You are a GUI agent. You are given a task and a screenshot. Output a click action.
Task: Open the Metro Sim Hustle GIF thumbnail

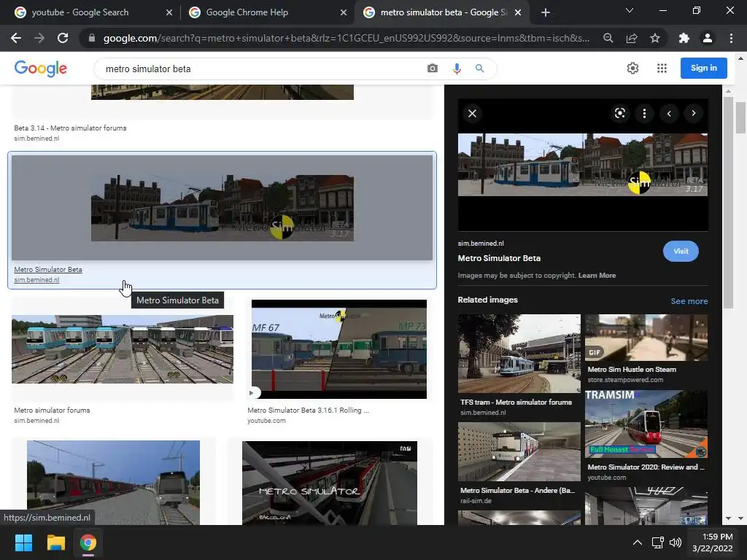(x=646, y=337)
